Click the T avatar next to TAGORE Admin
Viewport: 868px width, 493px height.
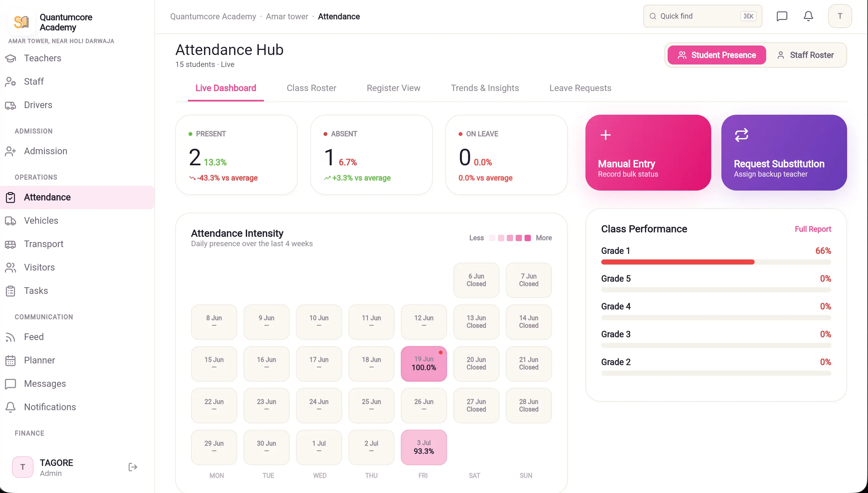coord(23,467)
